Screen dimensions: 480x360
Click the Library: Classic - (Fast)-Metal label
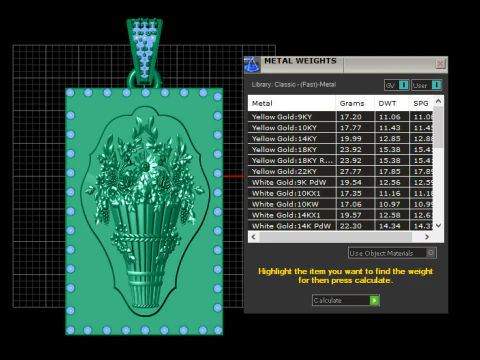294,85
